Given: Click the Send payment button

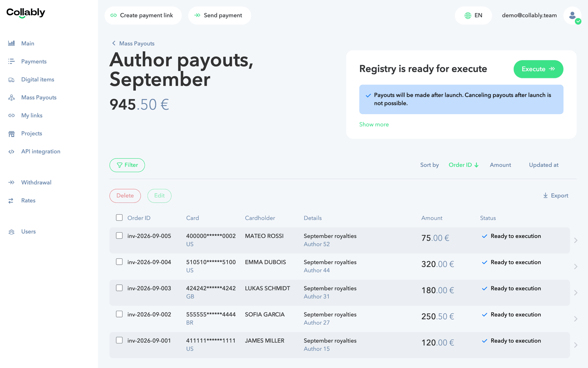Looking at the screenshot, I should click(220, 15).
